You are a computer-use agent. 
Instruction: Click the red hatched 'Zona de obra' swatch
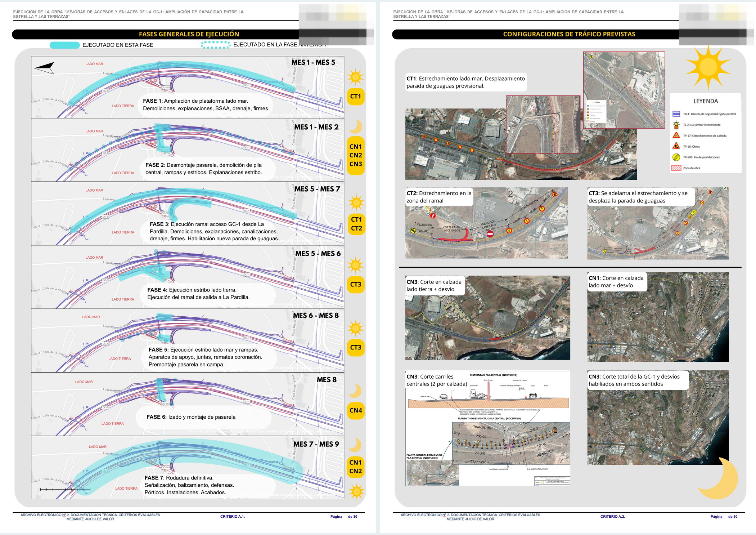click(676, 168)
